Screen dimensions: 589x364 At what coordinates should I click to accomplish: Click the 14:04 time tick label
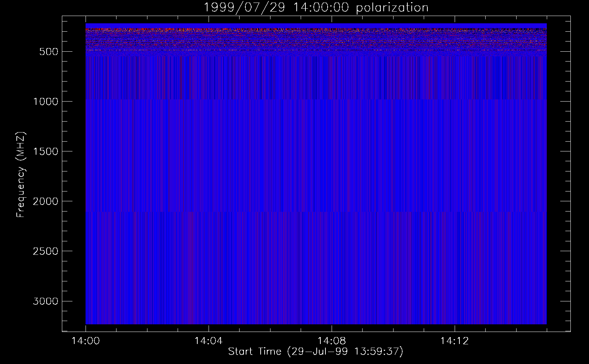click(208, 341)
